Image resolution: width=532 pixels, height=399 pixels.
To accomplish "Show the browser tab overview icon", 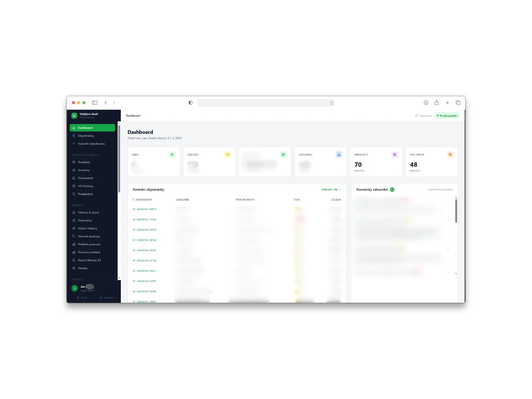I will 458,103.
